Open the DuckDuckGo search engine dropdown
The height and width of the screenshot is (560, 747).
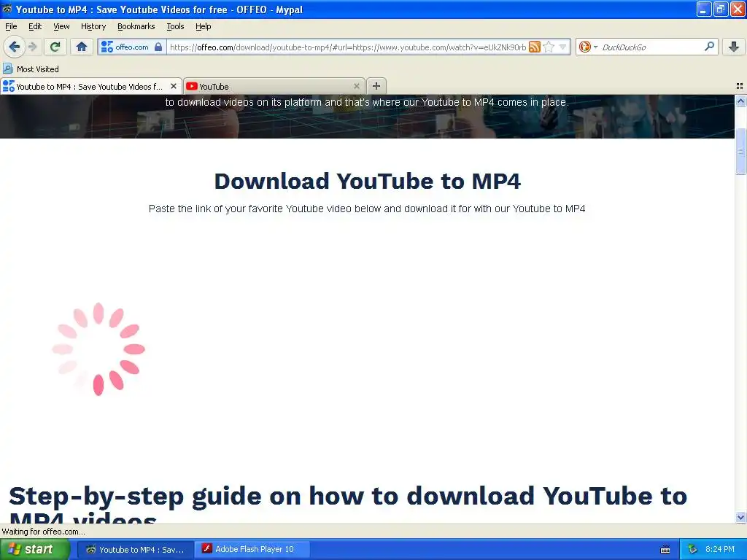pos(587,47)
